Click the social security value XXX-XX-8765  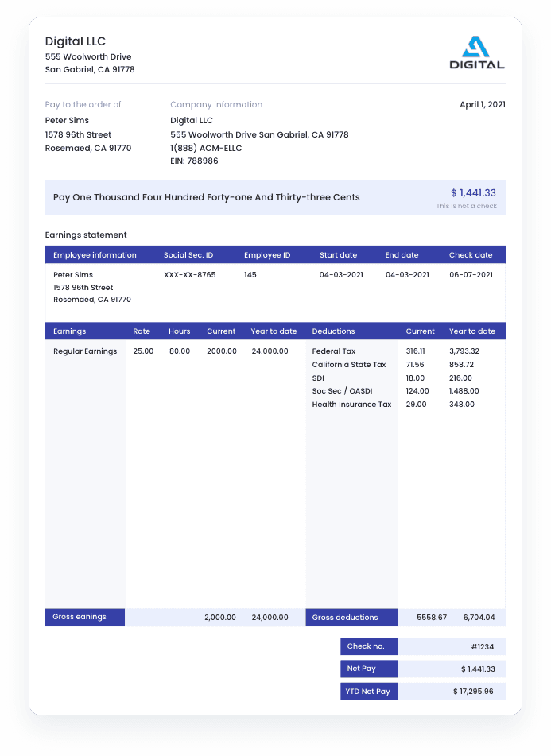pyautogui.click(x=189, y=275)
